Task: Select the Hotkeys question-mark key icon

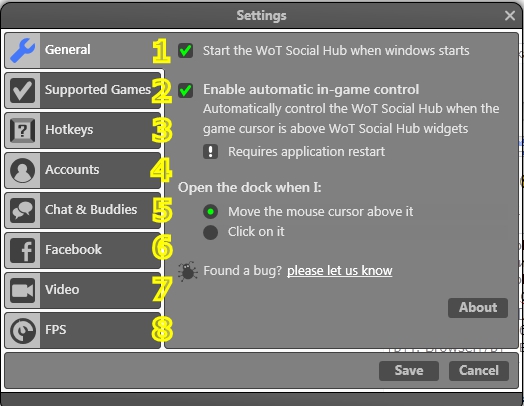Action: (x=22, y=130)
